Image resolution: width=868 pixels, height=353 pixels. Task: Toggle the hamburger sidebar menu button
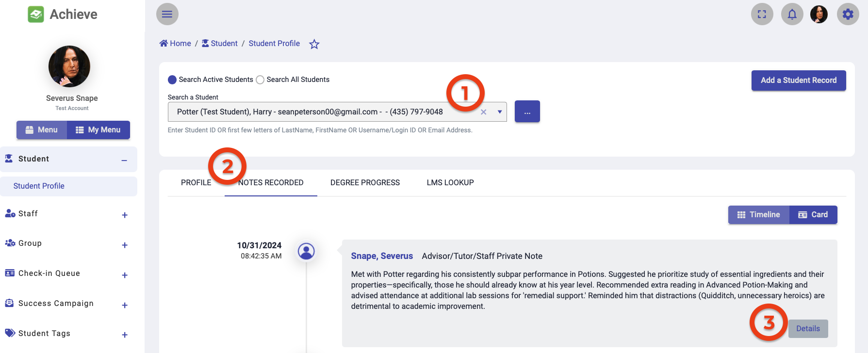[x=167, y=14]
